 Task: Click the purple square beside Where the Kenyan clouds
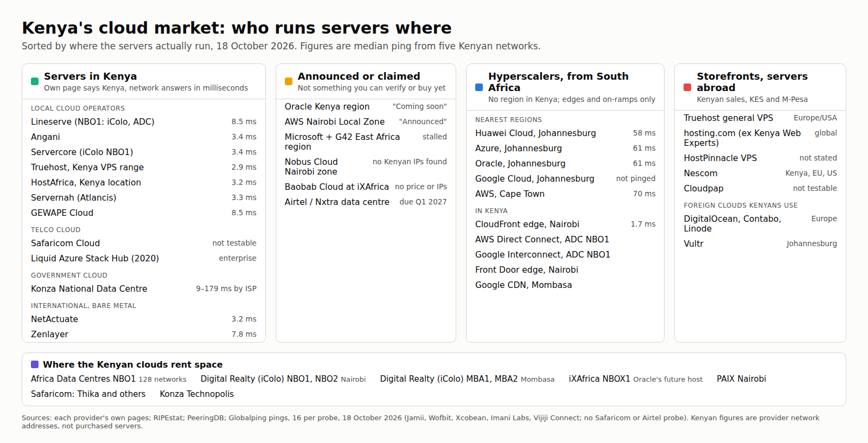pyautogui.click(x=35, y=364)
